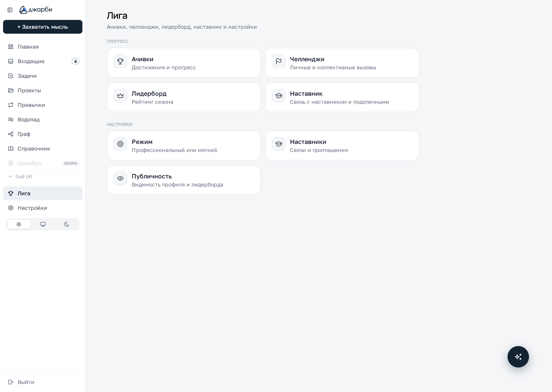Collapse the sidebar panel icon
Screen dimensions: 552x392
point(10,10)
